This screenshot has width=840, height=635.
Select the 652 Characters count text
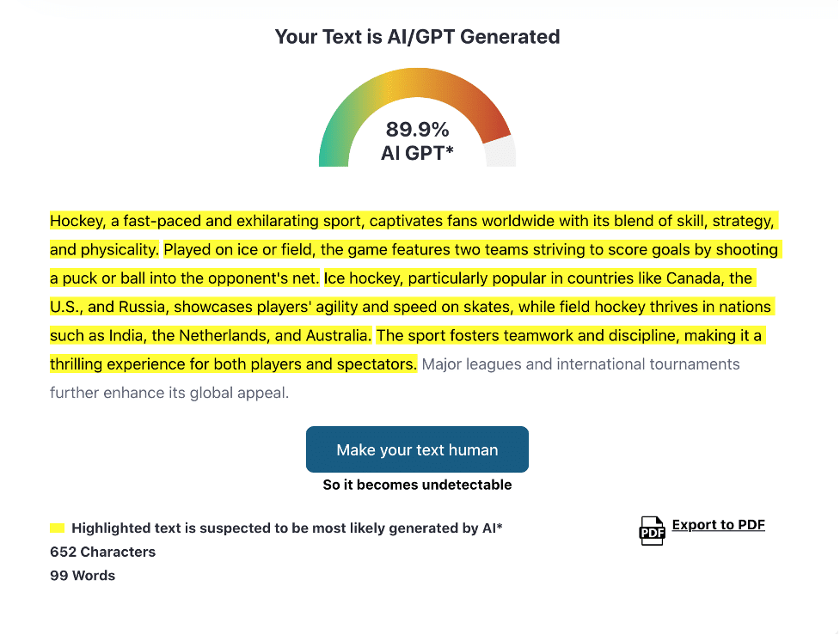coord(102,552)
